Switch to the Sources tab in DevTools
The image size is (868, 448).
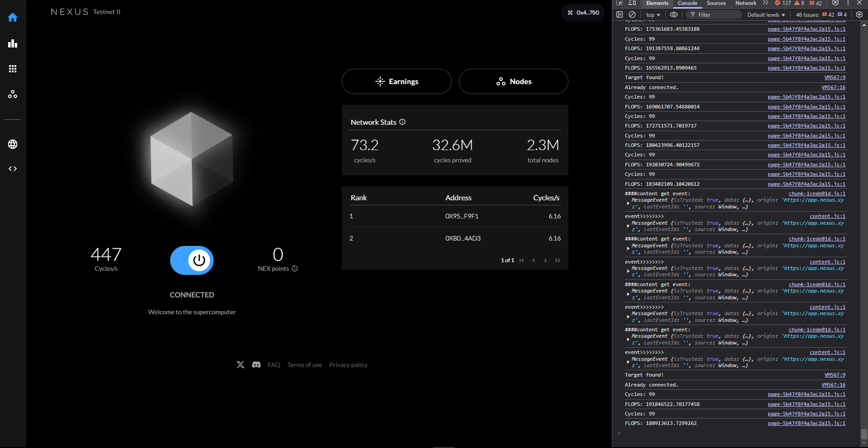pyautogui.click(x=716, y=3)
